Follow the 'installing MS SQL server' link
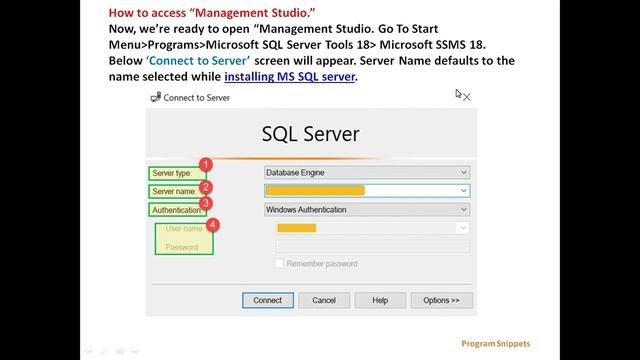 [x=289, y=77]
